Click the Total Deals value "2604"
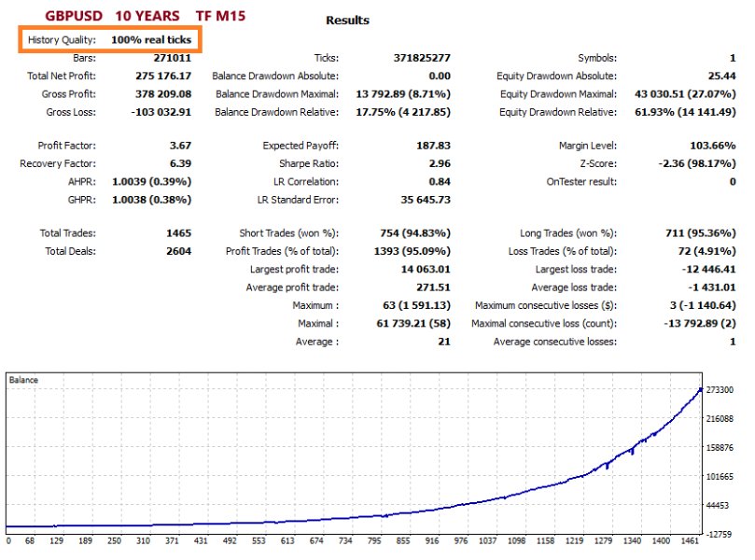 click(x=178, y=251)
